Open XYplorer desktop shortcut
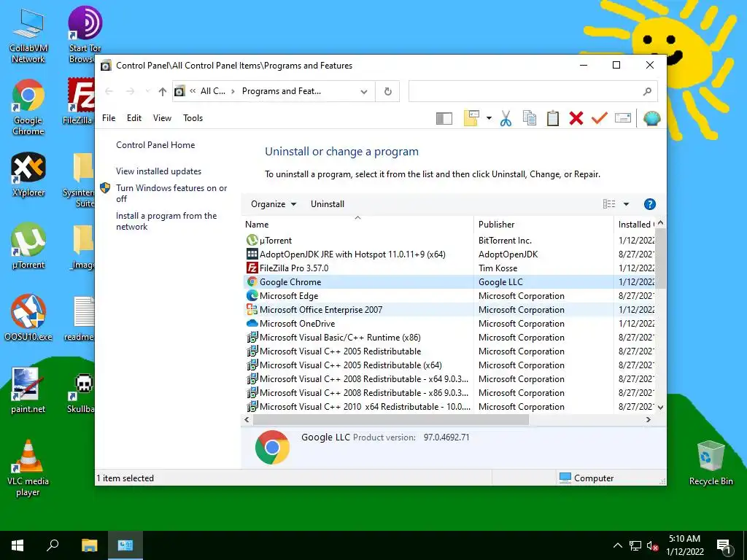The height and width of the screenshot is (560, 747). click(x=28, y=175)
